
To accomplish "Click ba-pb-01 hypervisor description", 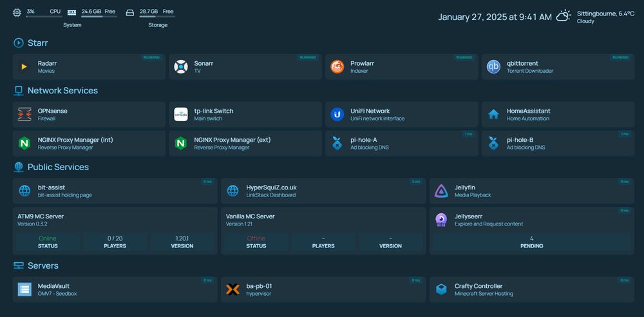I will coord(259,294).
